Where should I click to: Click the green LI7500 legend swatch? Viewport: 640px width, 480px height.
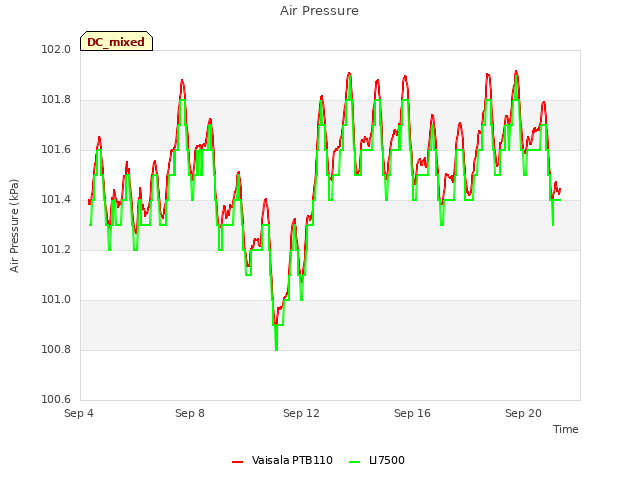click(355, 462)
